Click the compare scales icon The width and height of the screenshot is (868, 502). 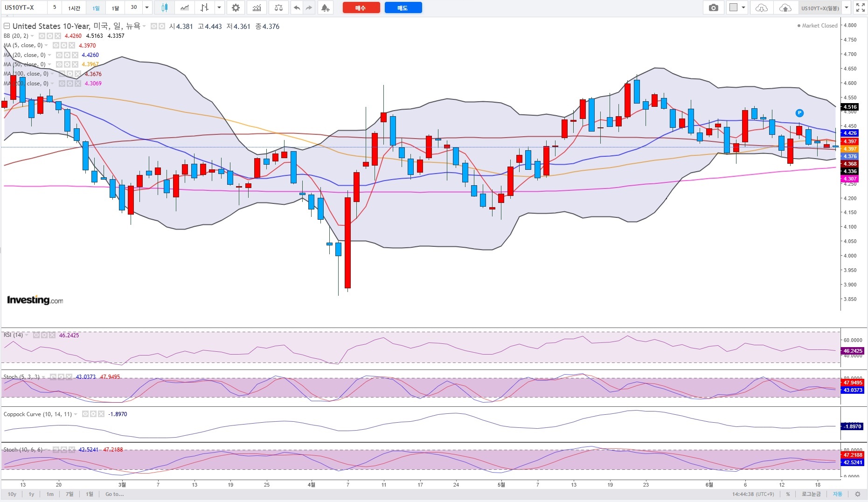[x=278, y=7]
